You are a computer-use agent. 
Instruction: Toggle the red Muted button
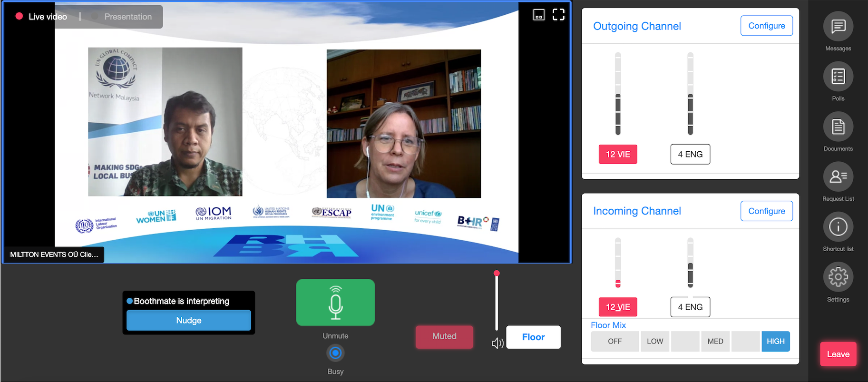(x=444, y=337)
